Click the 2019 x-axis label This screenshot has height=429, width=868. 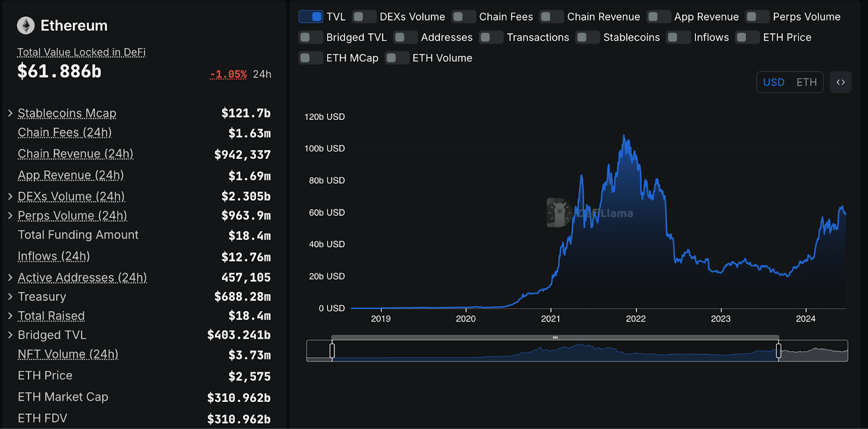381,319
